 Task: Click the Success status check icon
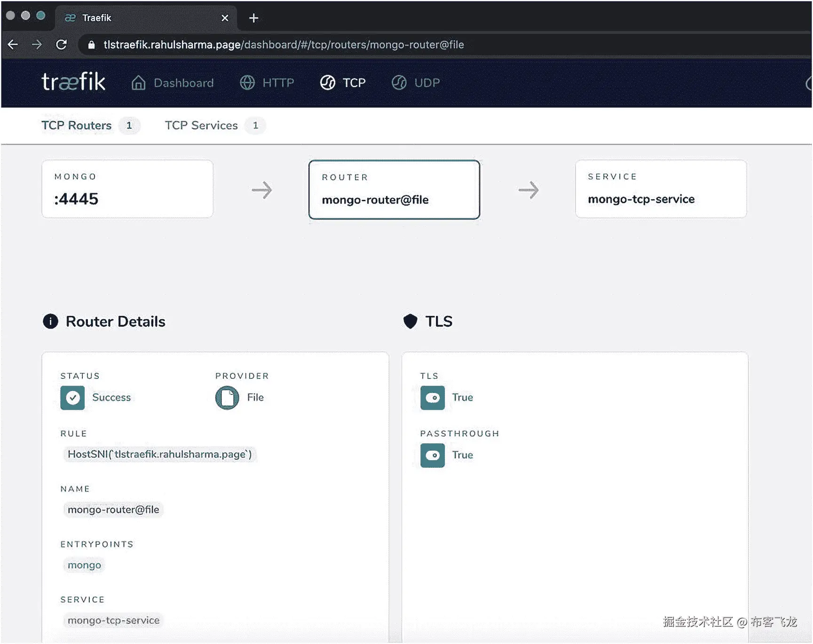(72, 398)
